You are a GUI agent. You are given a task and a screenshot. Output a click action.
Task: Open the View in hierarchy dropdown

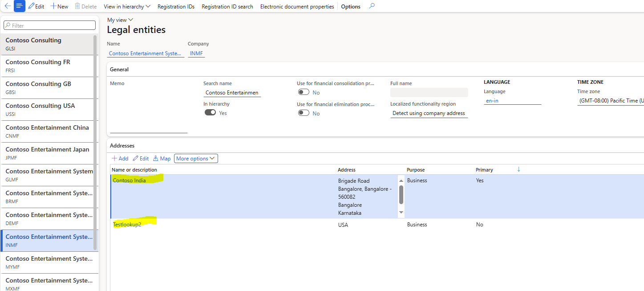pos(127,6)
